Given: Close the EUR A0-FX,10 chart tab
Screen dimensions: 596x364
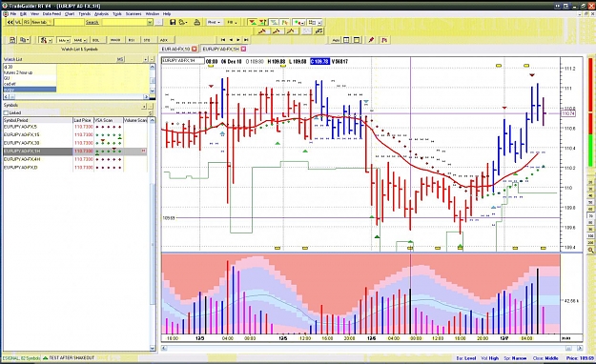Looking at the screenshot, I should coord(194,49).
